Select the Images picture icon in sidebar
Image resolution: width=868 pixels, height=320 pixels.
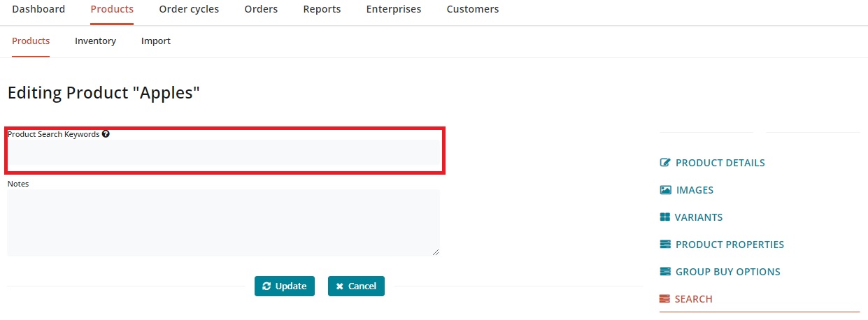point(665,190)
